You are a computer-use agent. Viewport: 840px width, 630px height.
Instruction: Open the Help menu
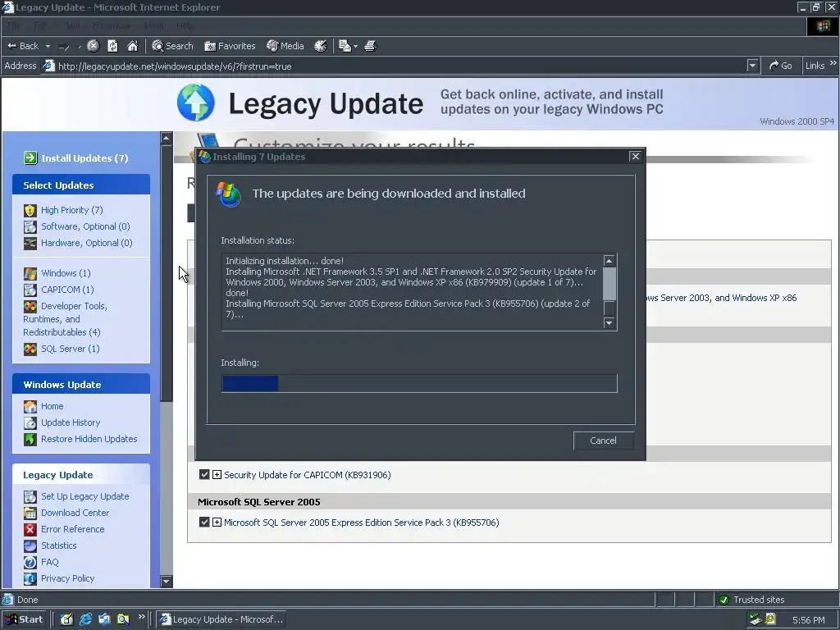coord(185,25)
